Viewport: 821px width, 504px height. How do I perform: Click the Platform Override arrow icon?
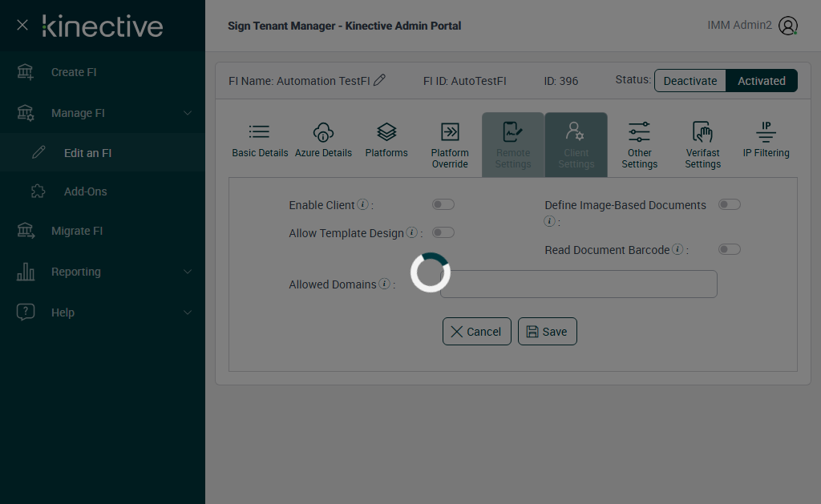450,132
